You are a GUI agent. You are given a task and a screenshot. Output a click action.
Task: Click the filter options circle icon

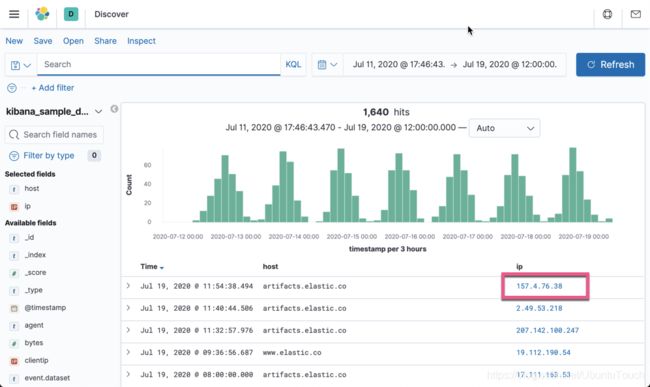coord(12,88)
